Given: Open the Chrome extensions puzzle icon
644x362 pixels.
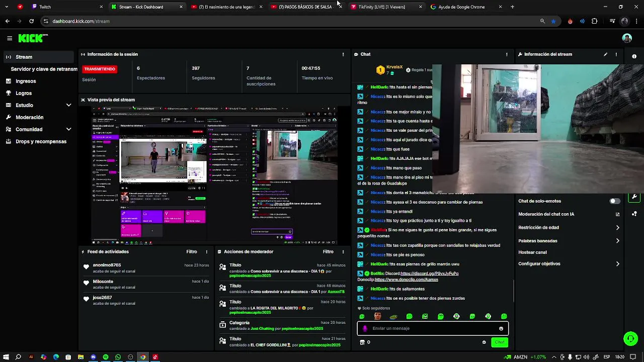Looking at the screenshot, I should tap(595, 21).
